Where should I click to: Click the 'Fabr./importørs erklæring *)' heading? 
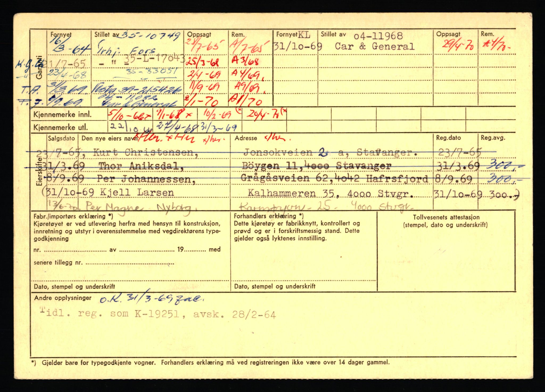(73, 216)
